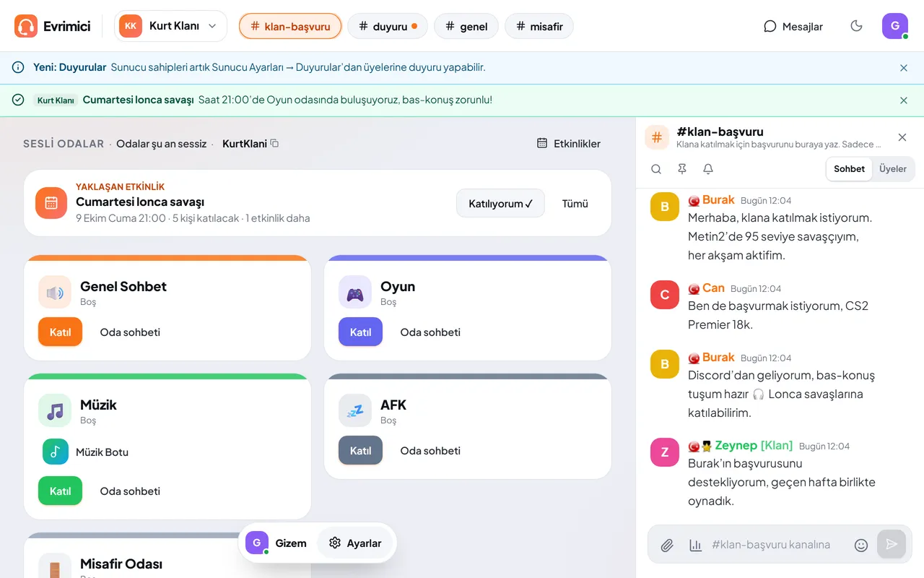The height and width of the screenshot is (578, 924).
Task: Toggle the Katılıyorum attendance button
Action: (x=500, y=204)
